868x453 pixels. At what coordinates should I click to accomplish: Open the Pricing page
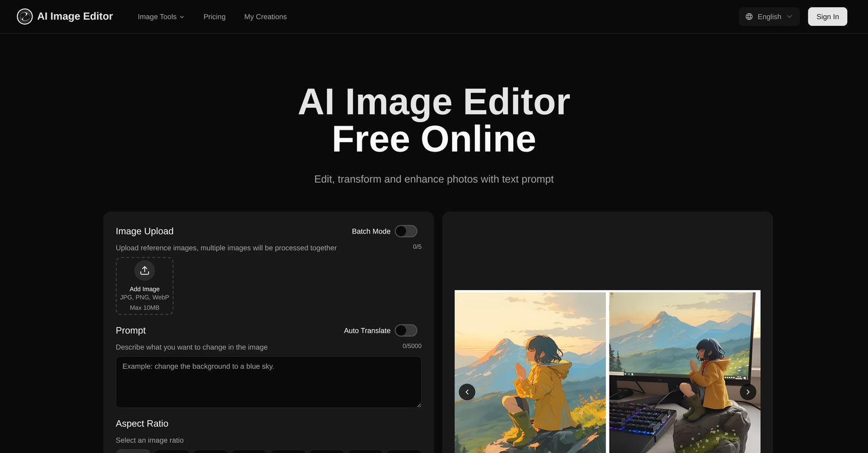coord(214,16)
